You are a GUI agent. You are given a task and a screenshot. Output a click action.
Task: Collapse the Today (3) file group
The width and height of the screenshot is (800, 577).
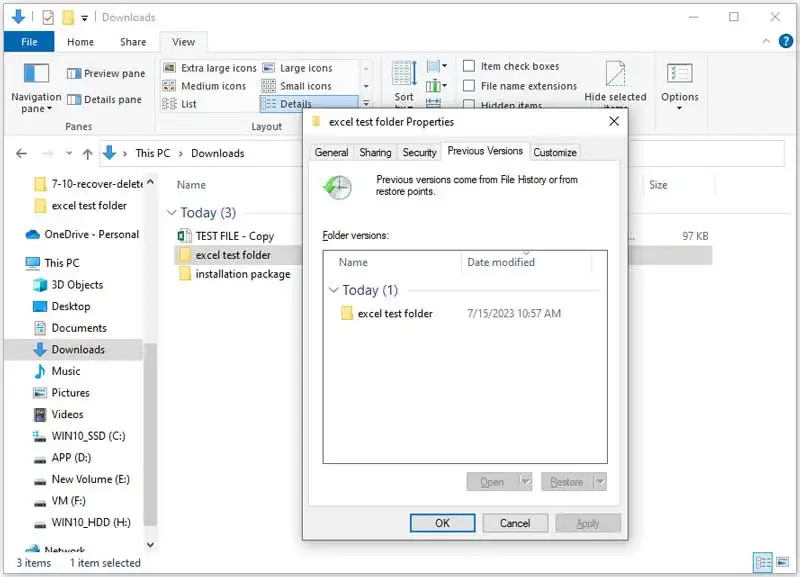[171, 213]
